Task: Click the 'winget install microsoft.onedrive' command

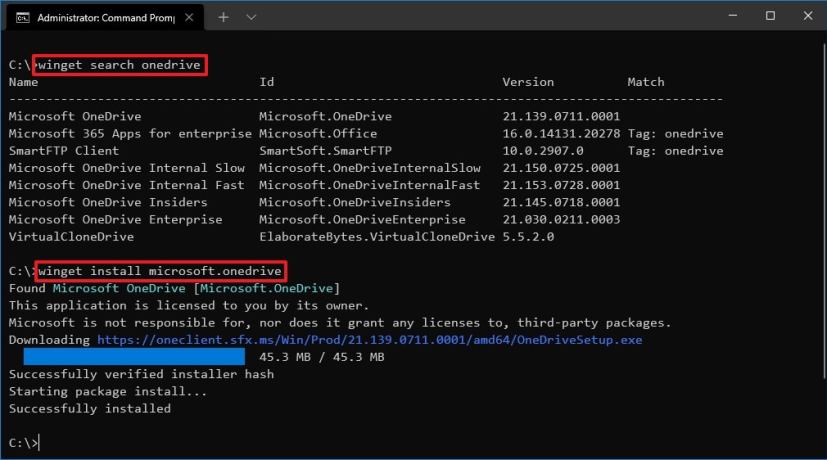Action: point(161,271)
